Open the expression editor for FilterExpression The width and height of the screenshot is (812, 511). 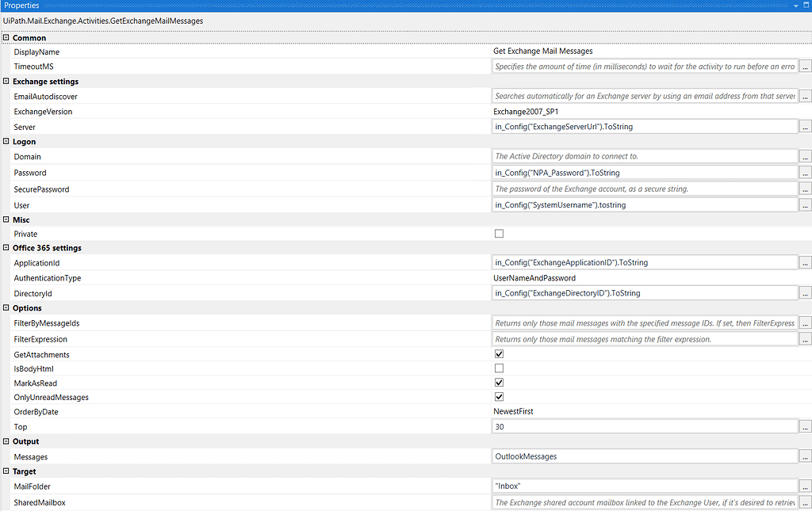pyautogui.click(x=806, y=338)
